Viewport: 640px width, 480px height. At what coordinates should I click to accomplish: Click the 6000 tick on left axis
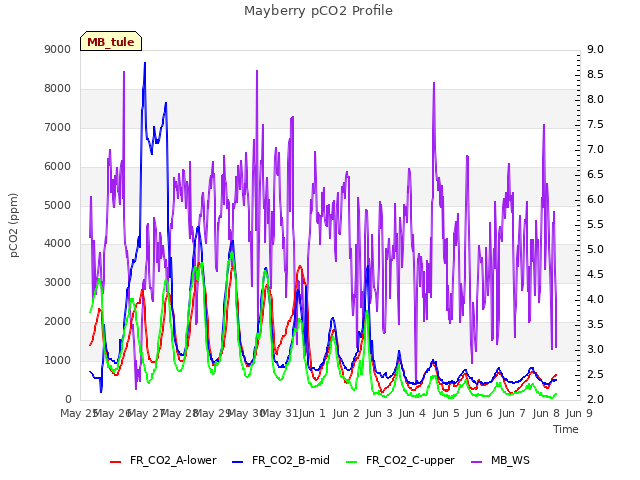(x=58, y=167)
